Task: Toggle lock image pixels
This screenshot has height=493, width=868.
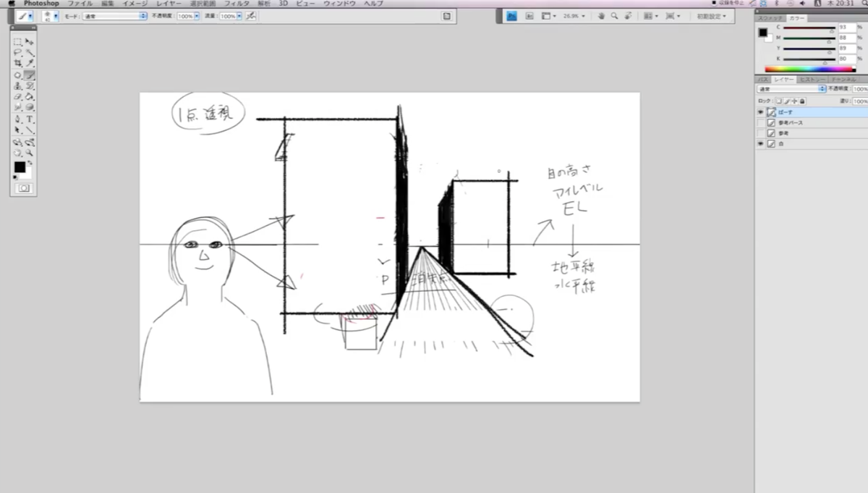Action: point(786,101)
